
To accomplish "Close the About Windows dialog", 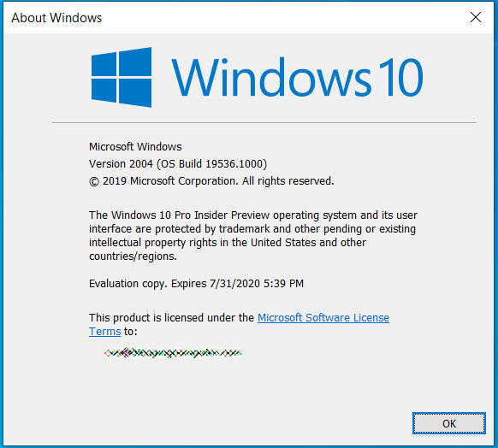I will coord(476,17).
